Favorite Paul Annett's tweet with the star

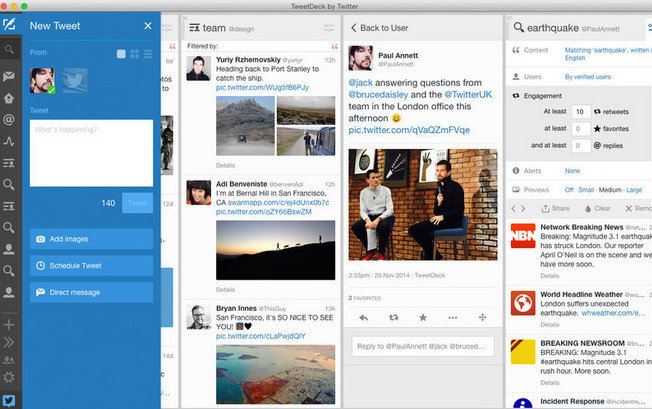(x=423, y=318)
